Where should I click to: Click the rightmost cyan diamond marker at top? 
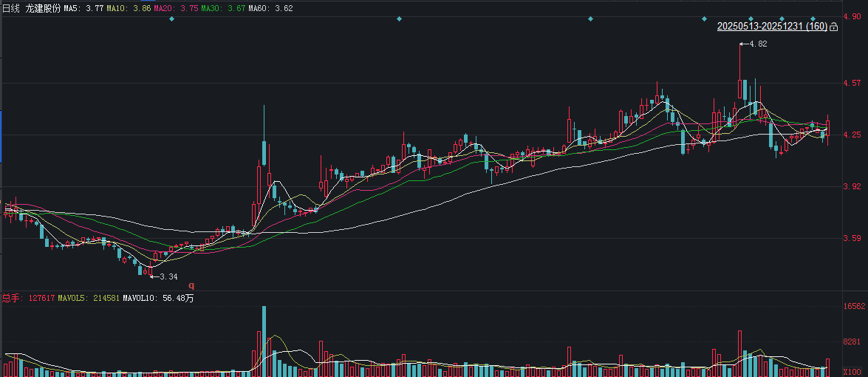pos(813,18)
